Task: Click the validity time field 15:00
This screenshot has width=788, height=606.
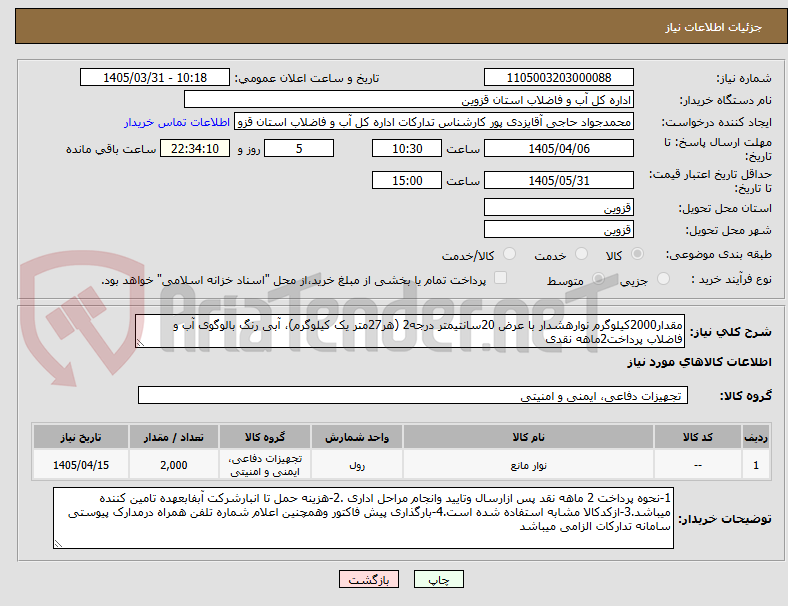Action: pyautogui.click(x=407, y=180)
